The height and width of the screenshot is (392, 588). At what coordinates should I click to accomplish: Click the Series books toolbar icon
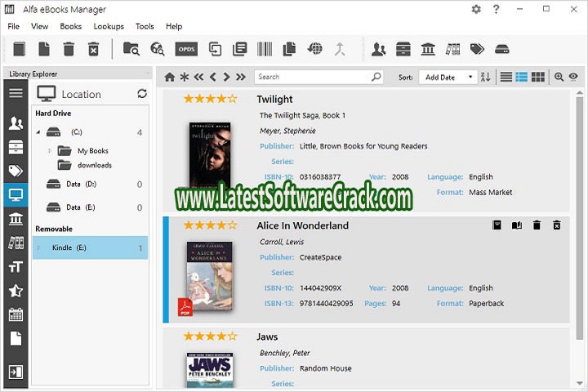click(452, 49)
